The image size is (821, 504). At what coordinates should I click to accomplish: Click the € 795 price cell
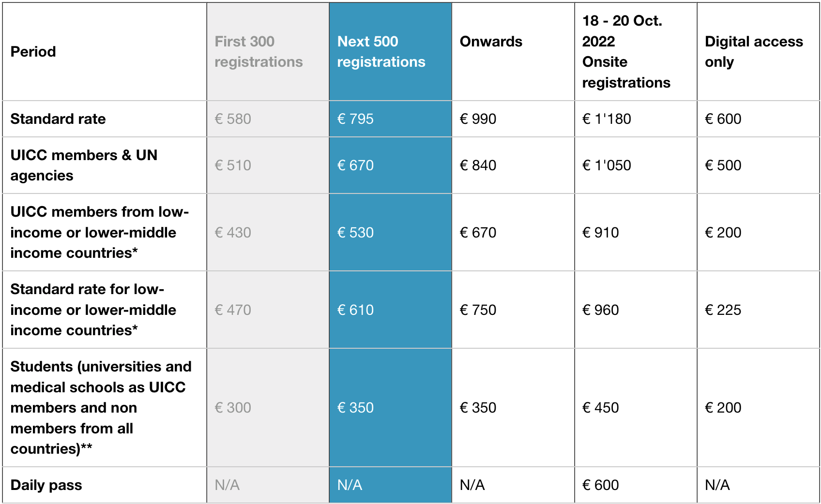click(355, 119)
